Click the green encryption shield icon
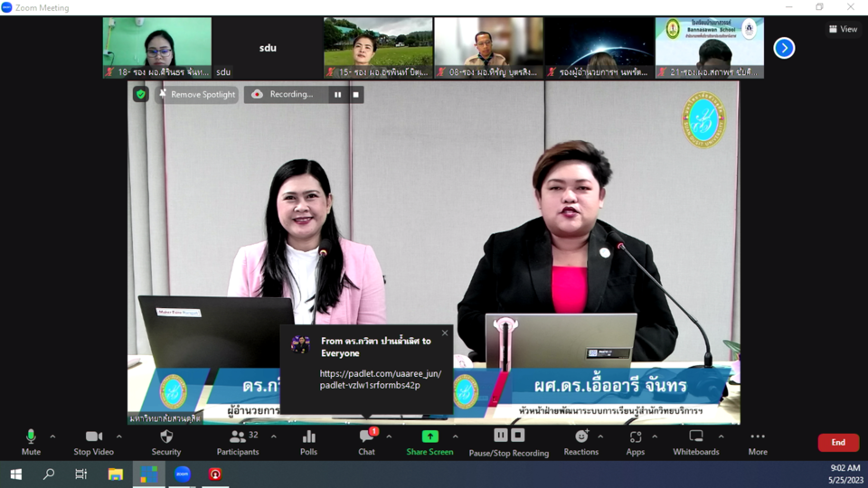The image size is (868, 488). point(140,94)
